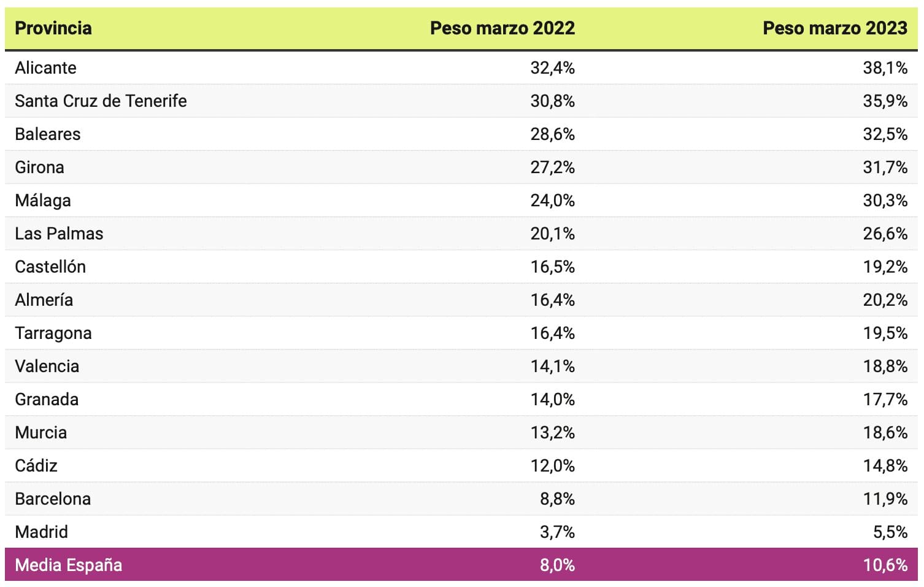Click the Provincia column header
This screenshot has width=924, height=587.
(53, 28)
